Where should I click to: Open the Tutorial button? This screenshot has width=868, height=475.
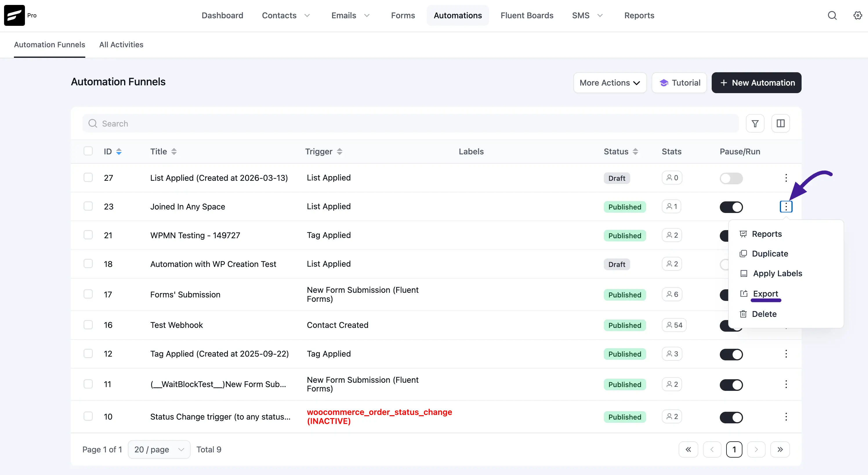[679, 83]
